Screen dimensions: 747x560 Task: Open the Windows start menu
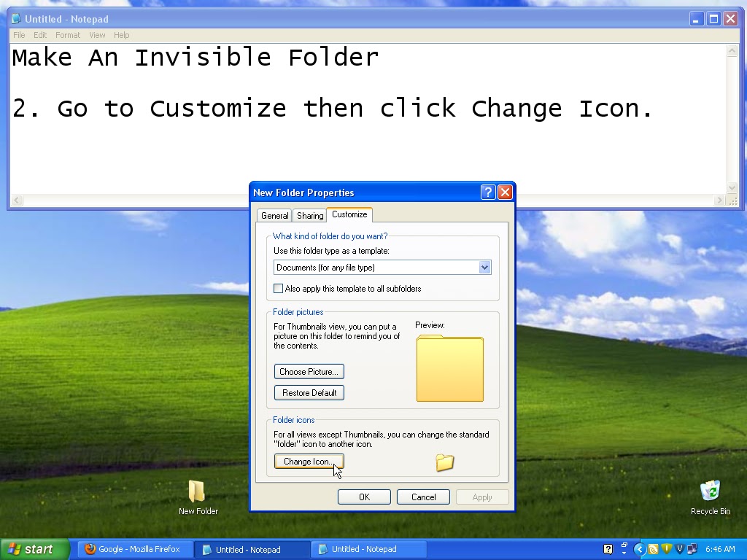(34, 549)
